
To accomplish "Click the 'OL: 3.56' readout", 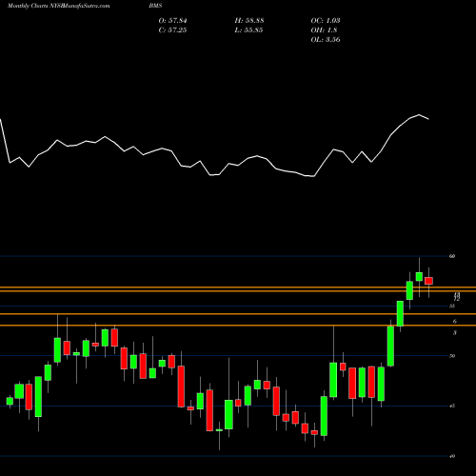I will coord(326,40).
